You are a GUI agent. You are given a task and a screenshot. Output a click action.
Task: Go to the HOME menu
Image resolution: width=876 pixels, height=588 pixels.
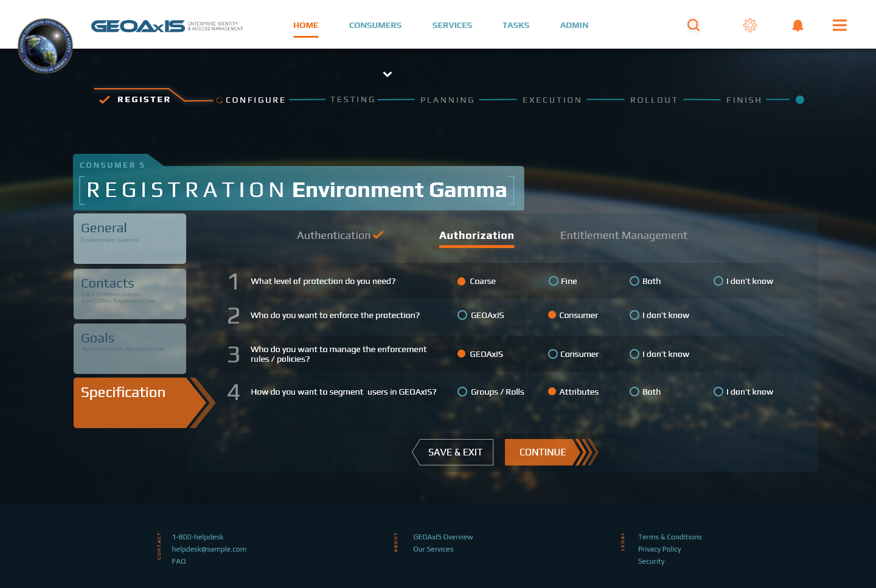[x=306, y=25]
